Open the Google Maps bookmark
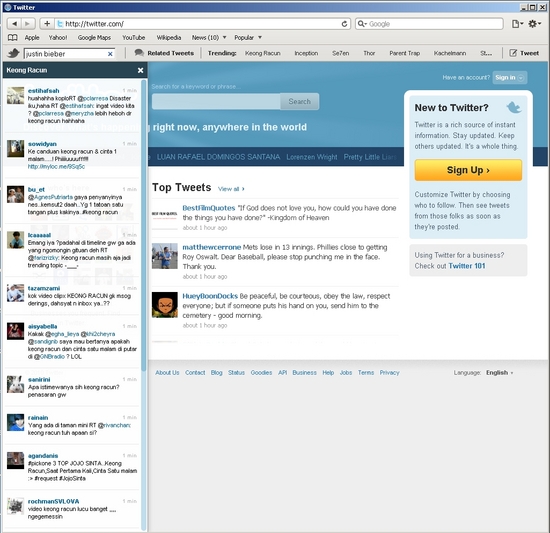 point(94,38)
